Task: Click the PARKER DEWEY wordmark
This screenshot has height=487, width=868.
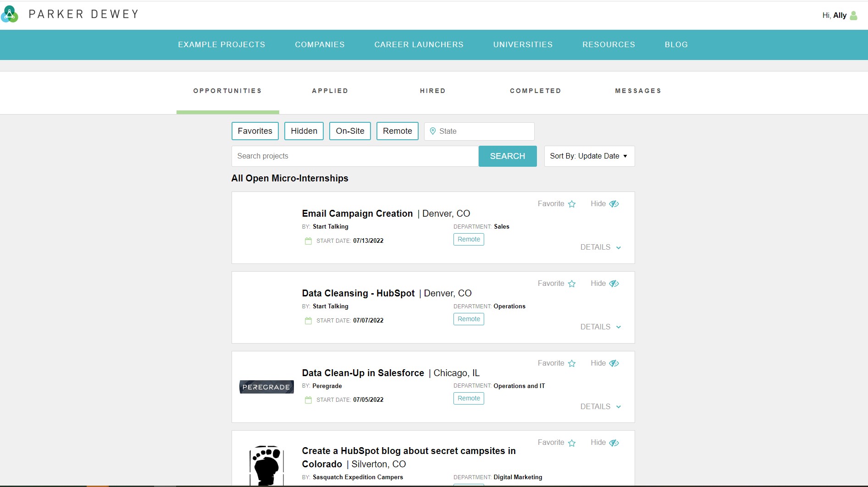Action: tap(83, 14)
